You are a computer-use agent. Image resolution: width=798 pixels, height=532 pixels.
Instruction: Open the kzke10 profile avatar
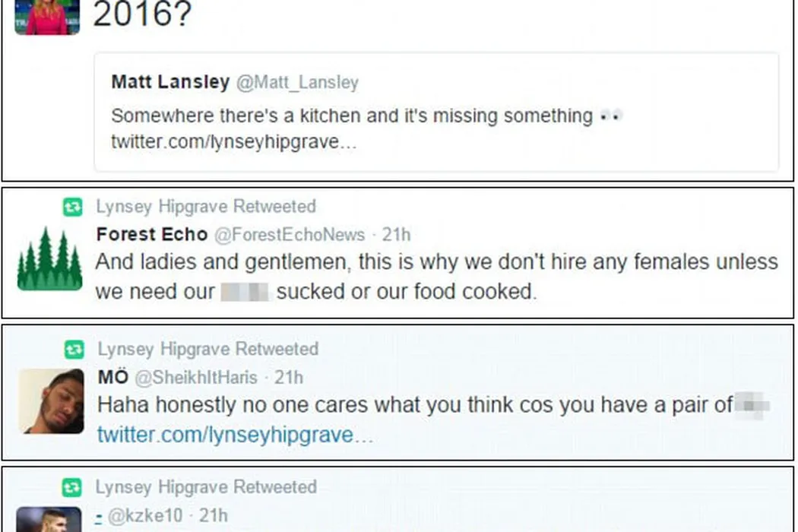pyautogui.click(x=49, y=519)
